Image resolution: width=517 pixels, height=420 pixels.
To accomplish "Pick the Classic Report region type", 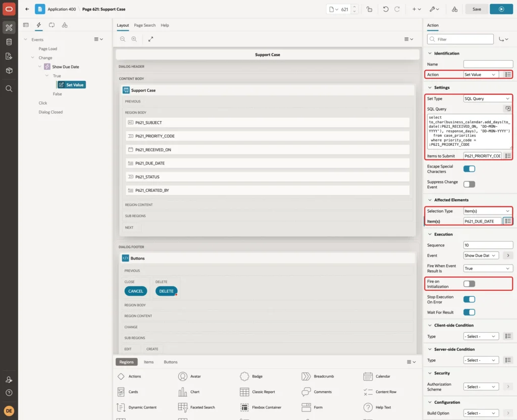I will (x=257, y=392).
